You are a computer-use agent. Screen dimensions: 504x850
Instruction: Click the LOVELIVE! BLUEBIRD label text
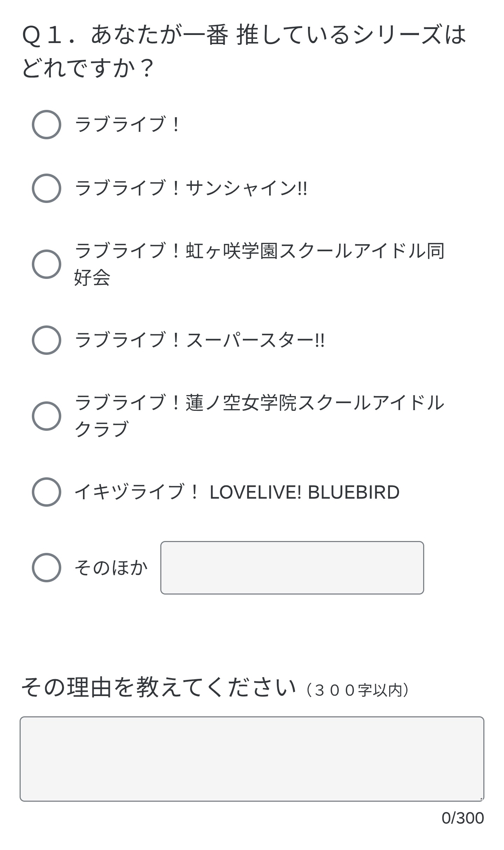(x=304, y=492)
